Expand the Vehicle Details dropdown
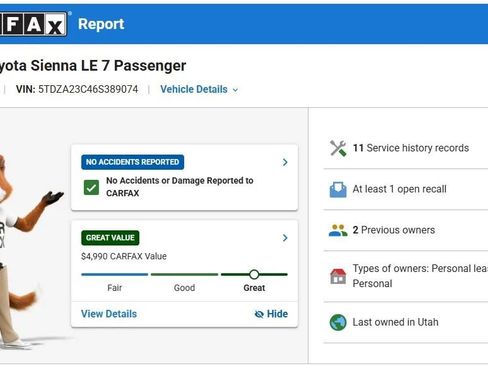Viewport: 488px width, 366px height. [x=199, y=89]
